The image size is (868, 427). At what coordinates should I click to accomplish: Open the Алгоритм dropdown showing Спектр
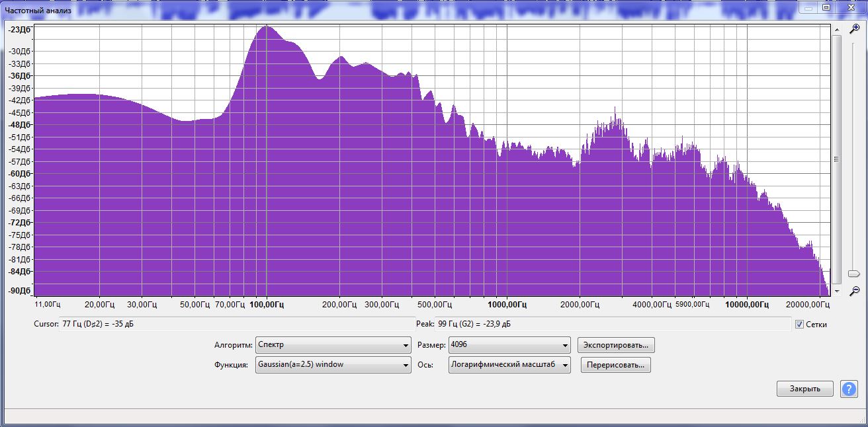pyautogui.click(x=333, y=345)
